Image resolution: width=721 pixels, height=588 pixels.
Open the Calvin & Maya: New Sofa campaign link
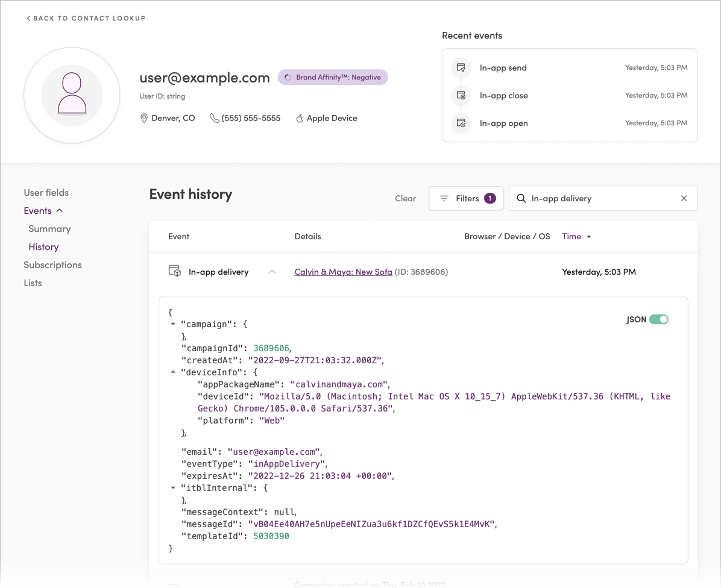[x=343, y=272]
